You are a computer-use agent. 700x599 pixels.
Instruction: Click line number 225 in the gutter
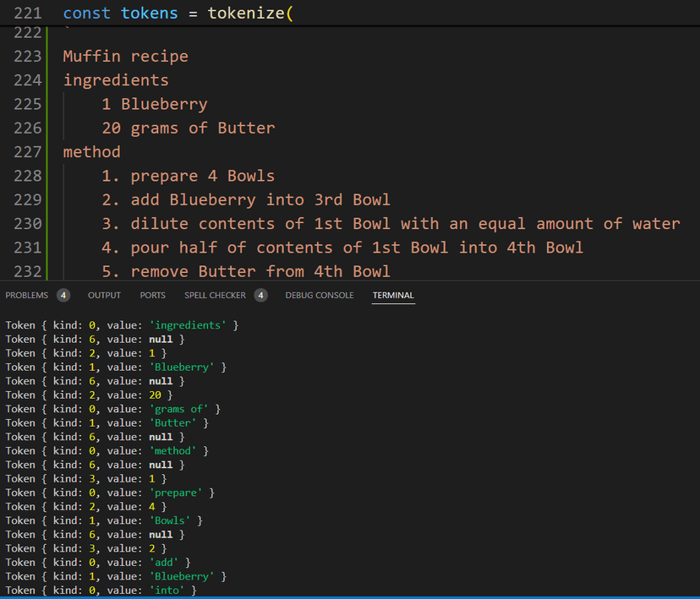[28, 105]
